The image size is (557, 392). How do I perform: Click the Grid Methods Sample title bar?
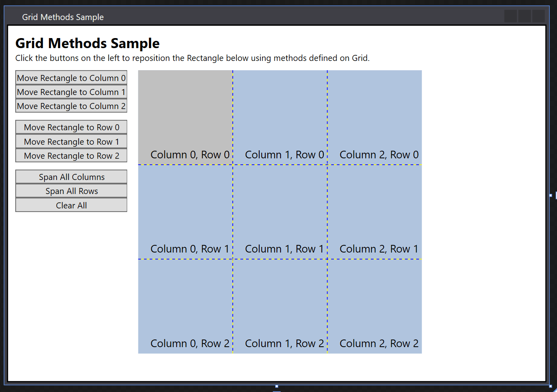tap(241, 16)
